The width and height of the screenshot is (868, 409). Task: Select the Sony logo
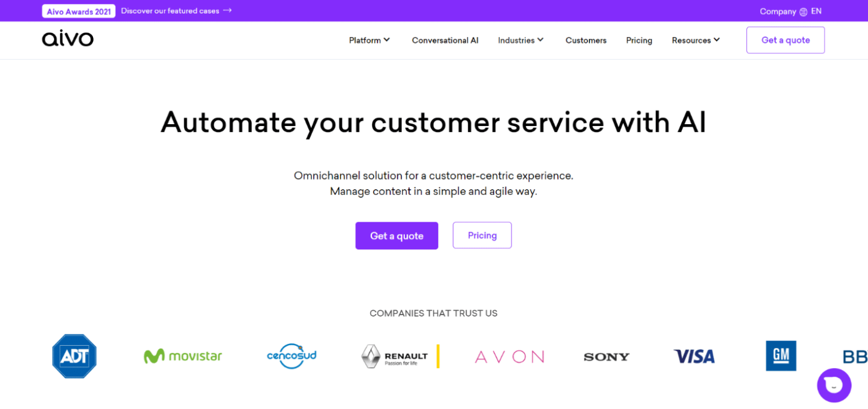click(606, 357)
